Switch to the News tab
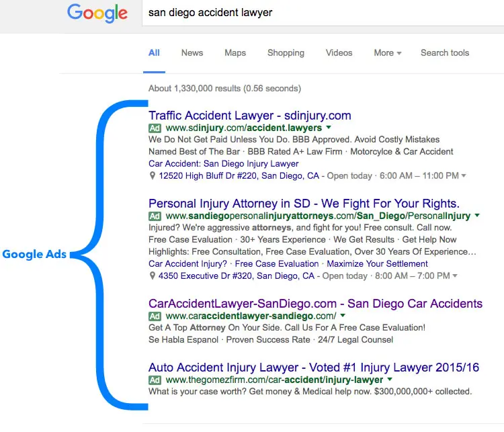504x432 pixels. [x=192, y=53]
